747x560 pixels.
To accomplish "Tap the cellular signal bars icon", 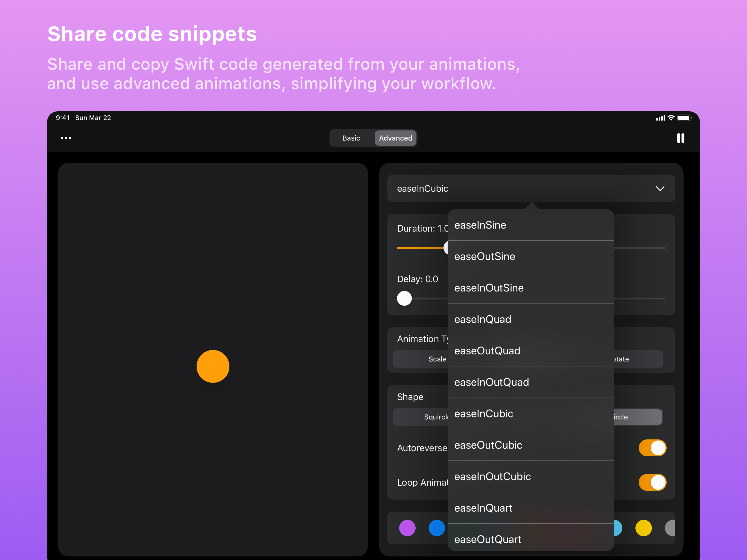I will tap(660, 118).
